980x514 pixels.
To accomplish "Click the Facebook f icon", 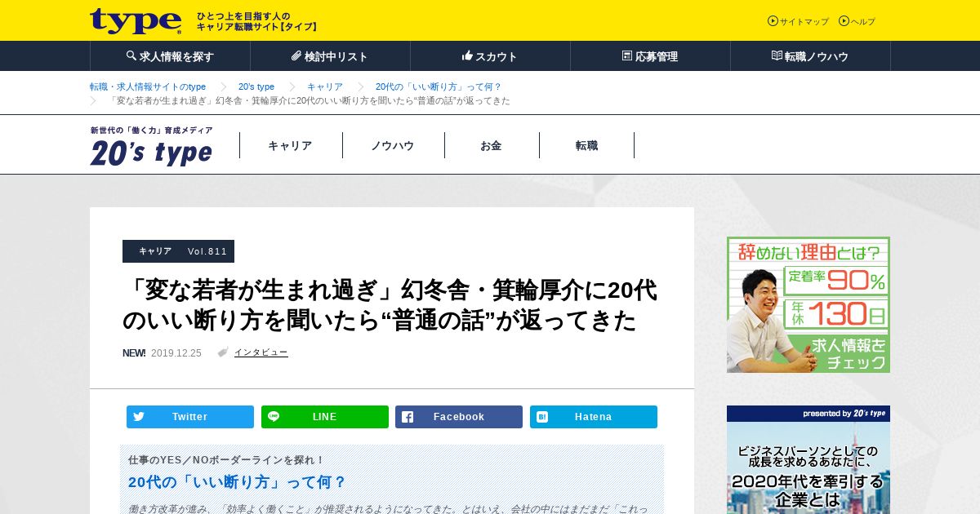I will click(408, 417).
